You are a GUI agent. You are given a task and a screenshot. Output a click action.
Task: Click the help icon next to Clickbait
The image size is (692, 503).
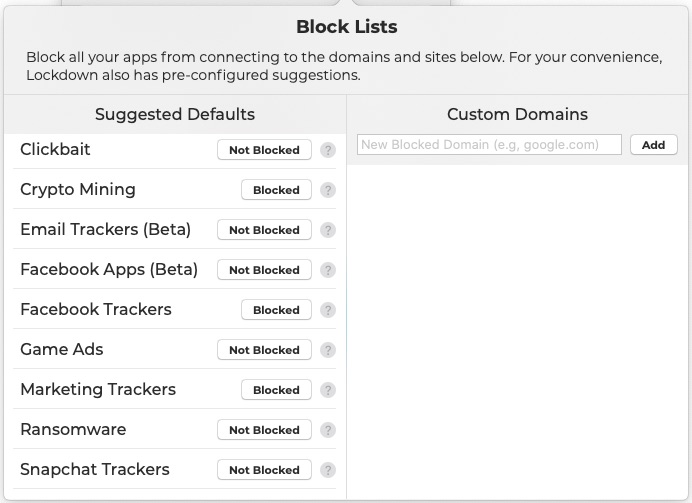pos(328,150)
